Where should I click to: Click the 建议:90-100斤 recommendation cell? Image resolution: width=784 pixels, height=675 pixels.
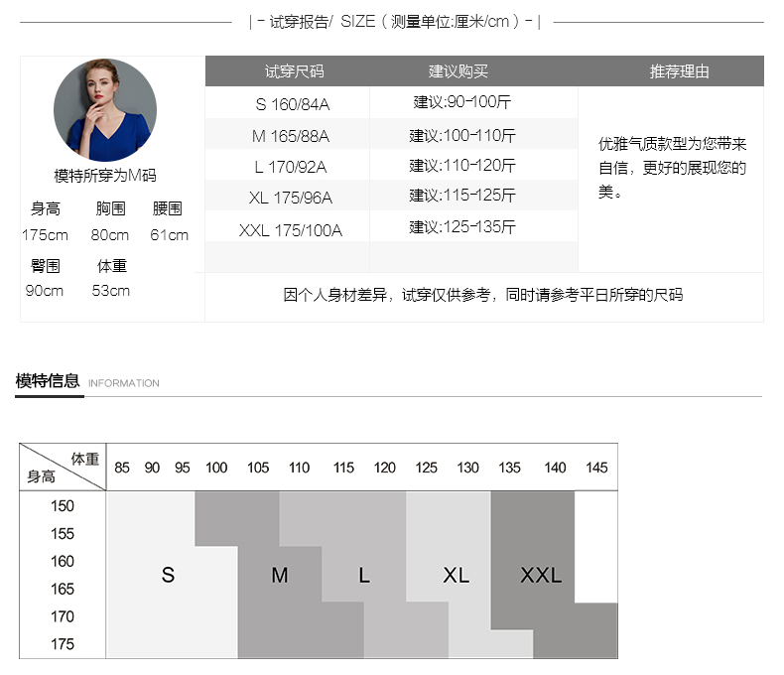click(x=462, y=102)
